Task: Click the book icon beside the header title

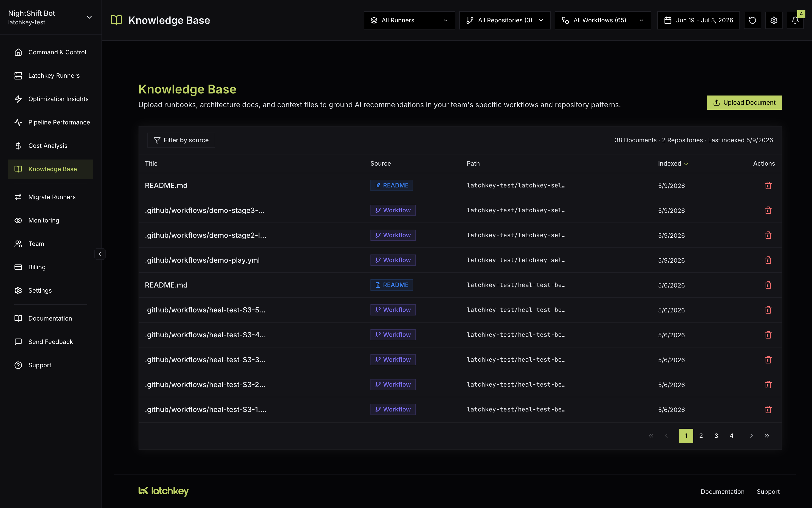Action: click(116, 20)
